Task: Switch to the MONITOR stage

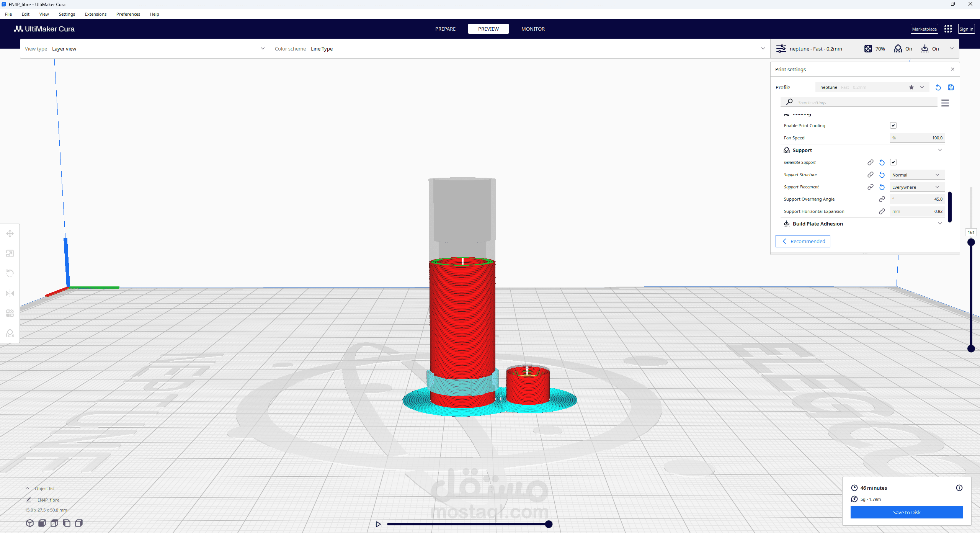Action: (x=533, y=29)
